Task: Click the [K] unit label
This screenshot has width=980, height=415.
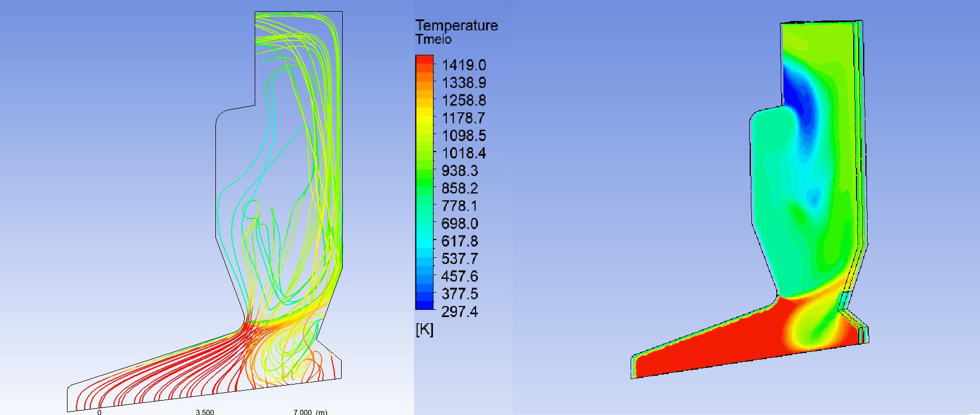Action: click(425, 330)
